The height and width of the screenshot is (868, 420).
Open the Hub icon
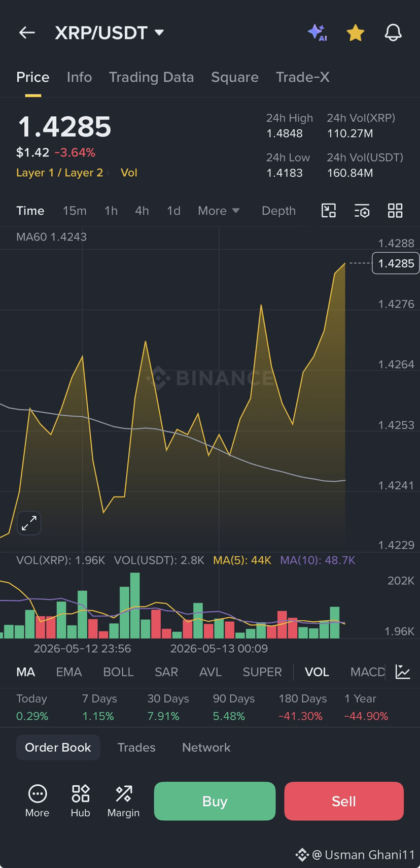pyautogui.click(x=80, y=801)
